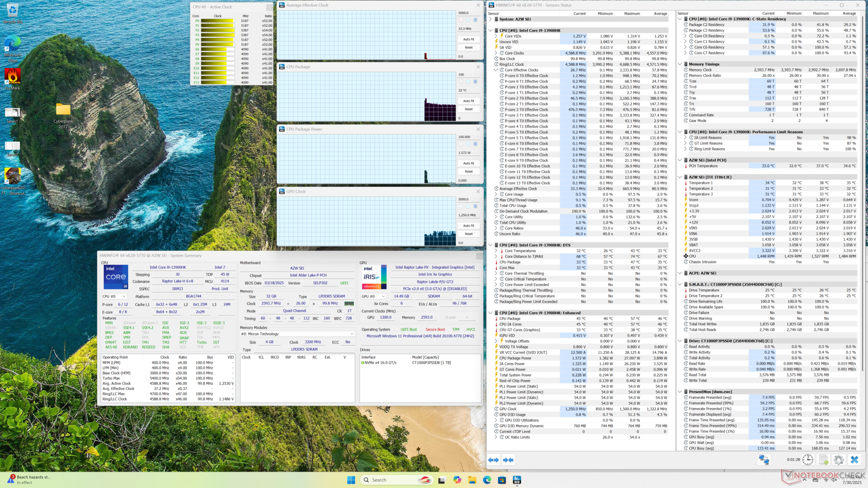Open the CPU #0 selector dropdown
The image size is (868, 488).
(114, 296)
